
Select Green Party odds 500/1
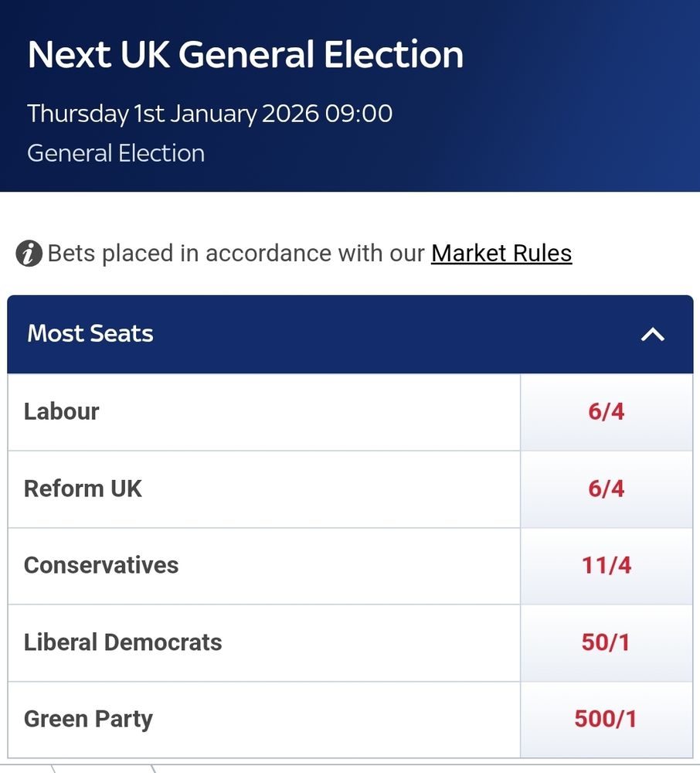pos(607,720)
